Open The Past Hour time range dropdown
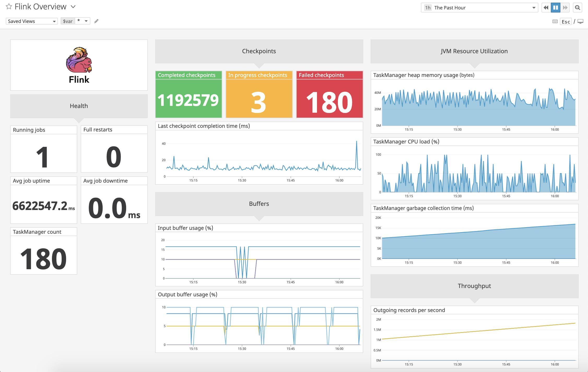This screenshot has width=588, height=372. (x=479, y=8)
